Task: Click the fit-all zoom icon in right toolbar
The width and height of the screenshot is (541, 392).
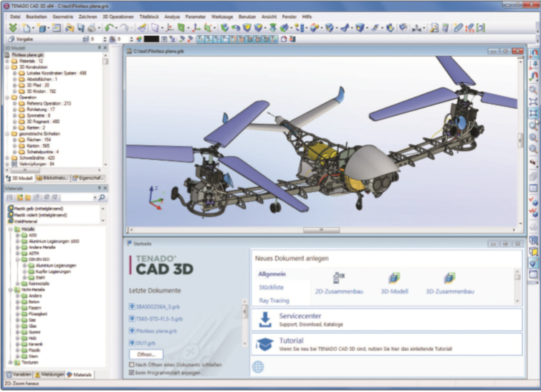Action: point(533,102)
